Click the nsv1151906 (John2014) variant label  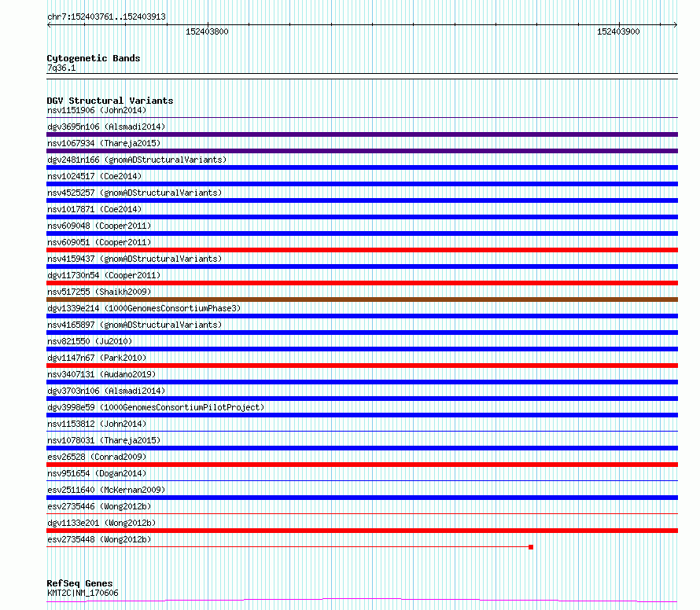[97, 110]
